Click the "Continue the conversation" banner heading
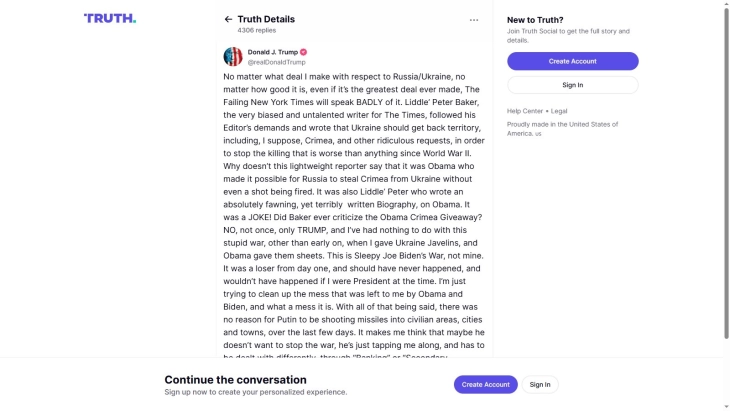 235,380
